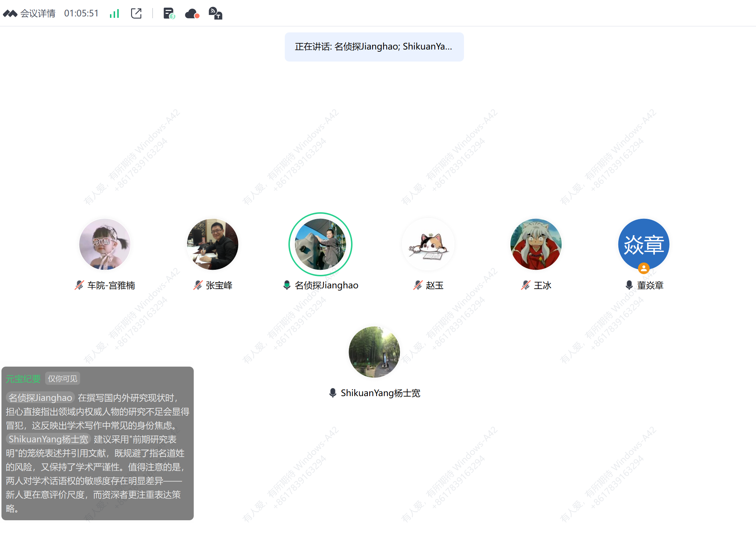Click the cloud recording icon
The width and height of the screenshot is (756, 541).
pyautogui.click(x=192, y=14)
